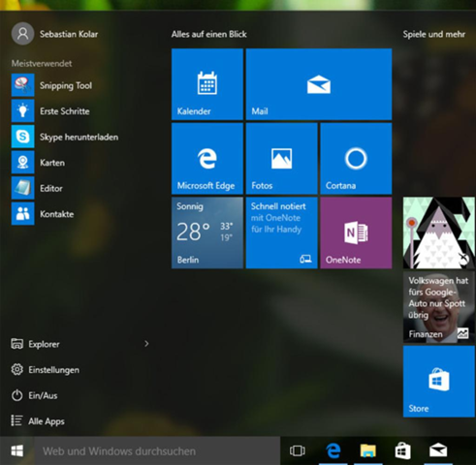Open the Kalender tile

click(207, 84)
